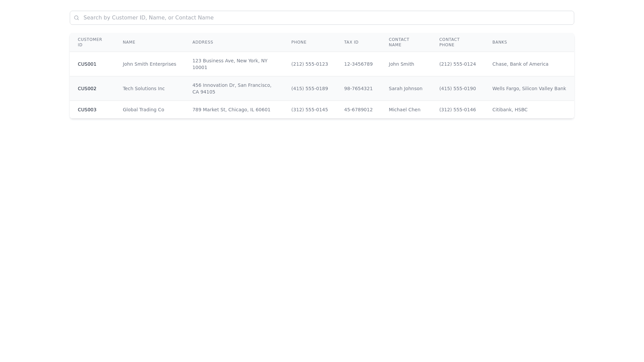This screenshot has height=362, width=644.
Task: Click contact name Sarah Johnson
Action: 405,88
